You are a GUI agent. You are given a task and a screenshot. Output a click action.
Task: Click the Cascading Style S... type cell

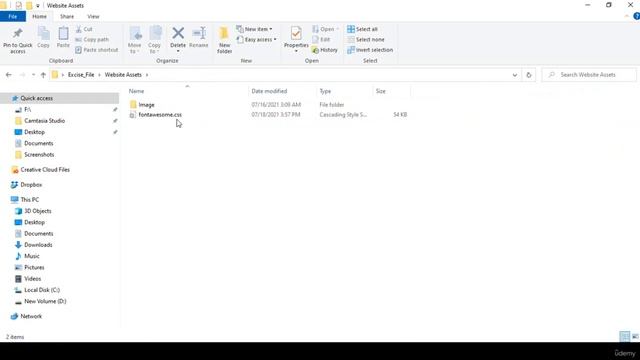[343, 115]
